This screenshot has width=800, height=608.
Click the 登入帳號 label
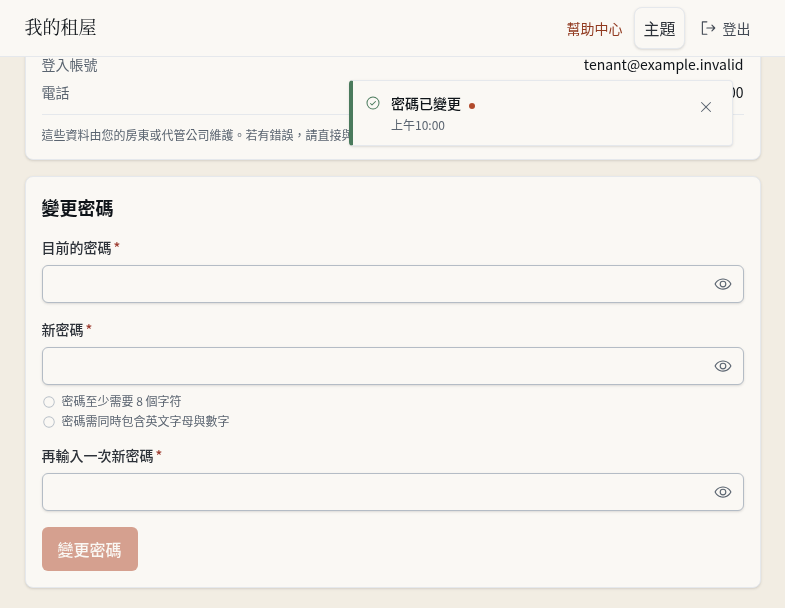tap(69, 65)
